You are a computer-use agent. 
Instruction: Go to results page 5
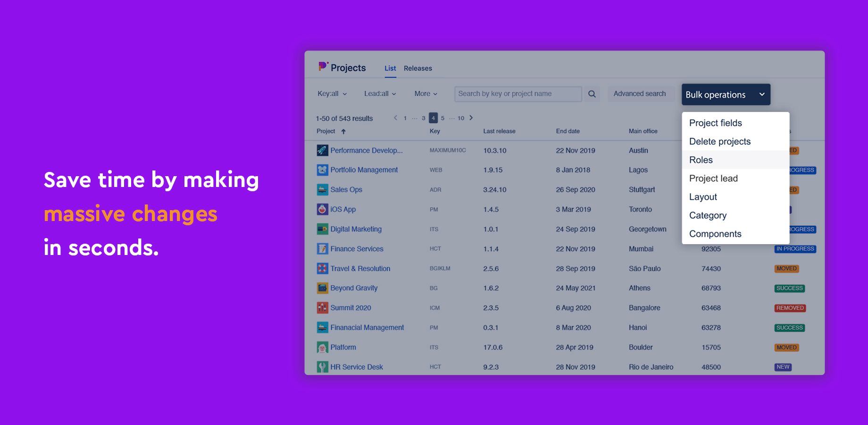442,118
